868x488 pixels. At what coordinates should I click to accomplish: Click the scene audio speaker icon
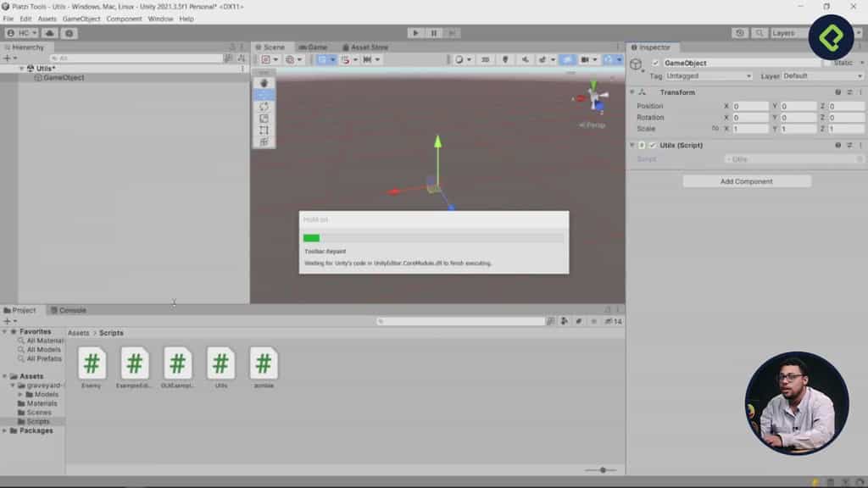(x=526, y=60)
